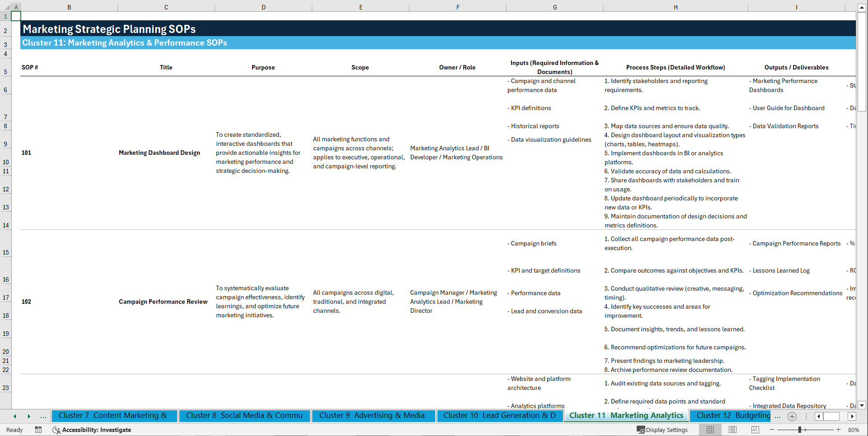
Task: Collapse view downward with scrollbar down arrow
Action: point(862,405)
